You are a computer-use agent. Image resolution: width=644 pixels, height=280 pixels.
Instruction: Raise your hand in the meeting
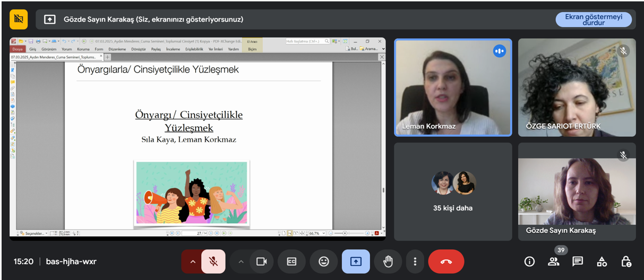coord(388,261)
